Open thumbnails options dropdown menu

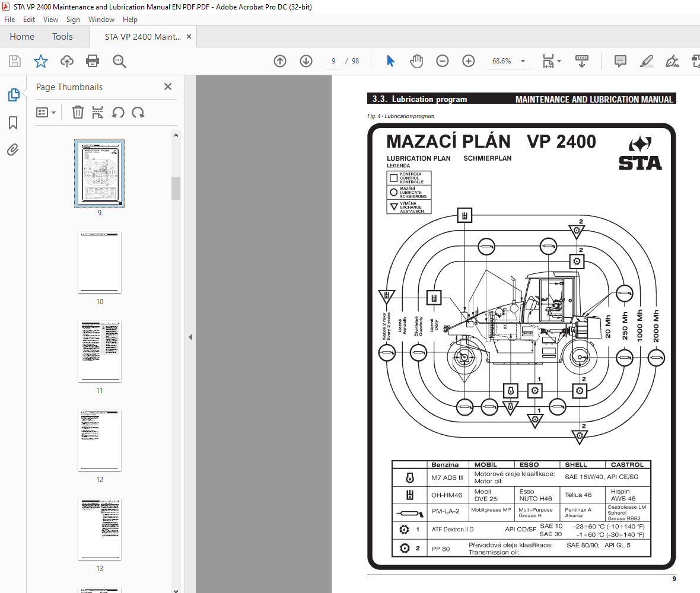click(x=46, y=113)
